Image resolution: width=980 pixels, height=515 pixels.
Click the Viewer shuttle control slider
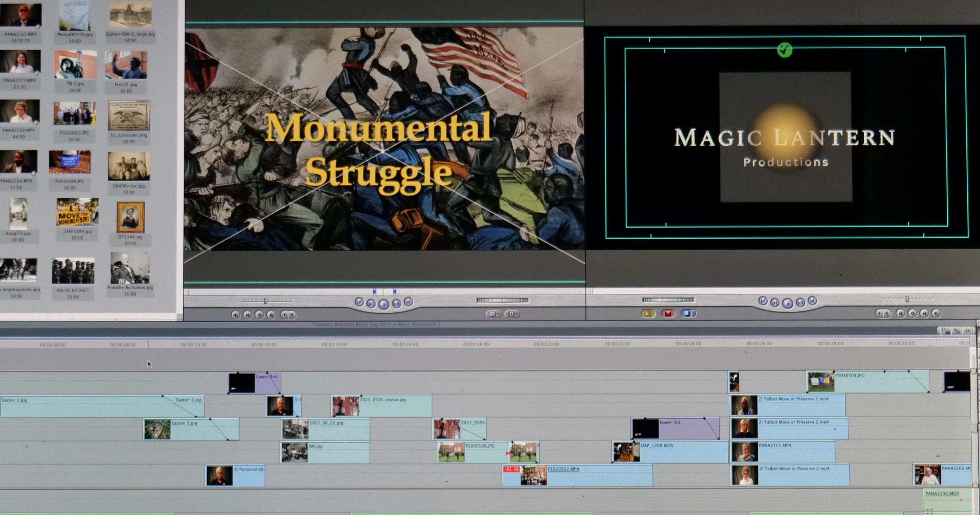(x=265, y=300)
